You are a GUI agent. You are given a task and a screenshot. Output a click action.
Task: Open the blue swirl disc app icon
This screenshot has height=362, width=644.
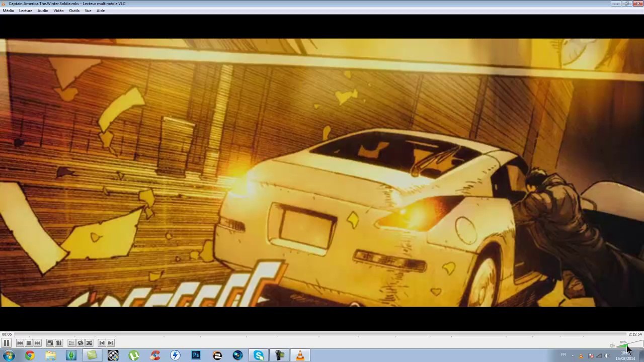[237, 355]
